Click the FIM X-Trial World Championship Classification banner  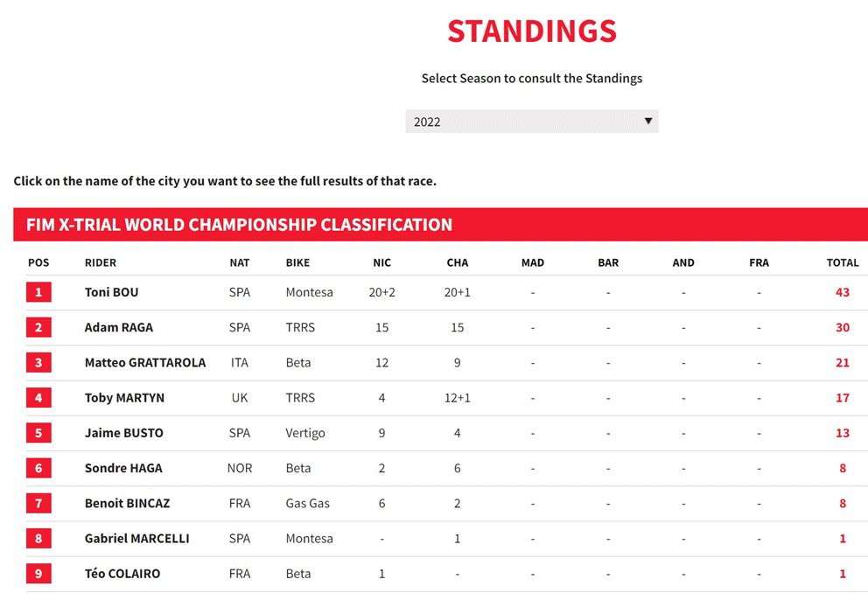point(441,225)
